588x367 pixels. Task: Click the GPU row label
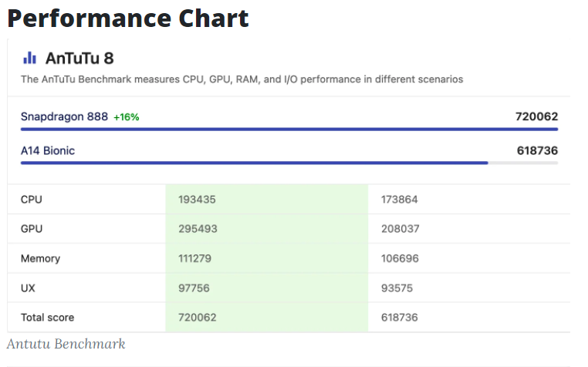(32, 229)
